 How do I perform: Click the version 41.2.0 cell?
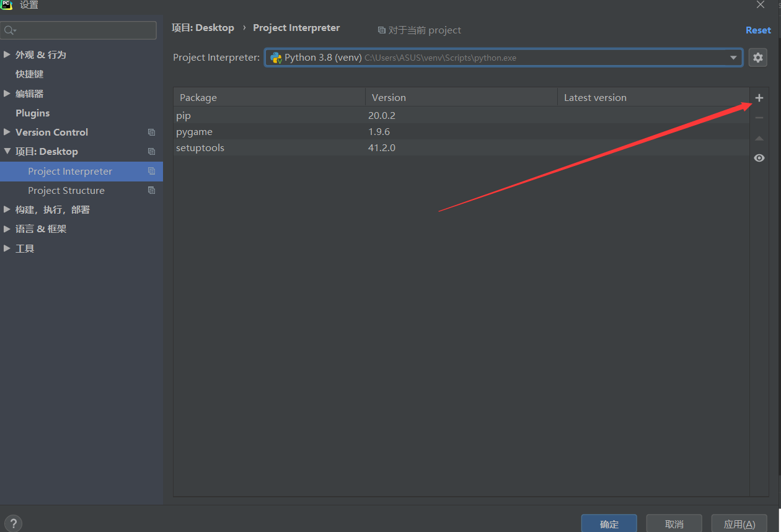[x=382, y=148]
